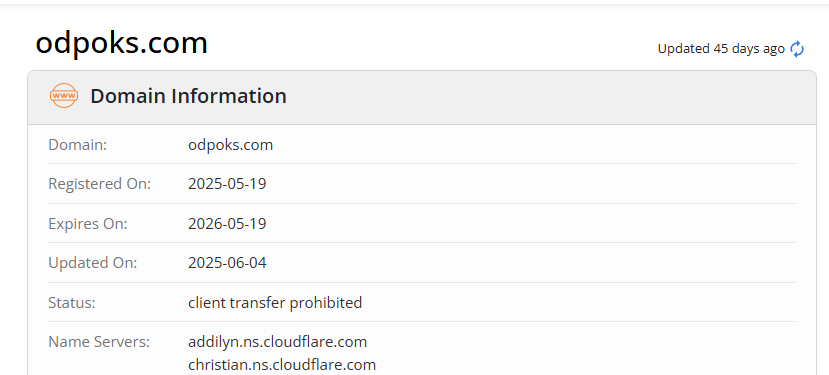Click the blue refresh icon
Screen dimensions: 829x375
[x=797, y=49]
